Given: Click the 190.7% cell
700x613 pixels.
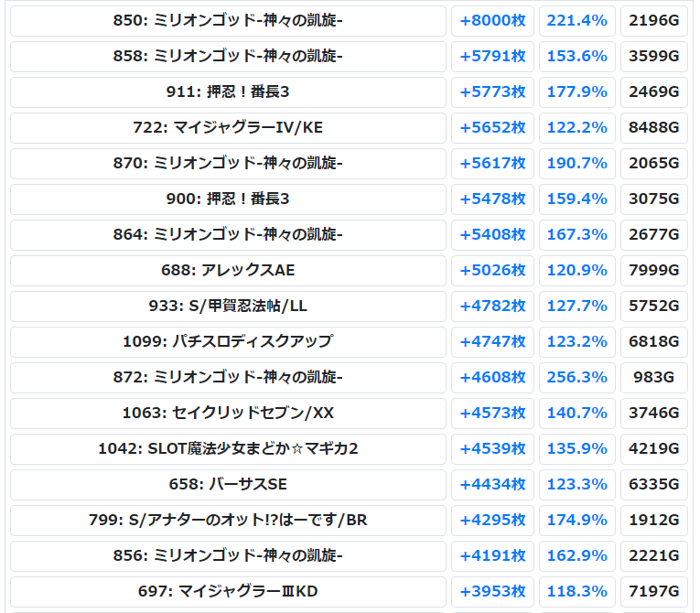Looking at the screenshot, I should (576, 164).
